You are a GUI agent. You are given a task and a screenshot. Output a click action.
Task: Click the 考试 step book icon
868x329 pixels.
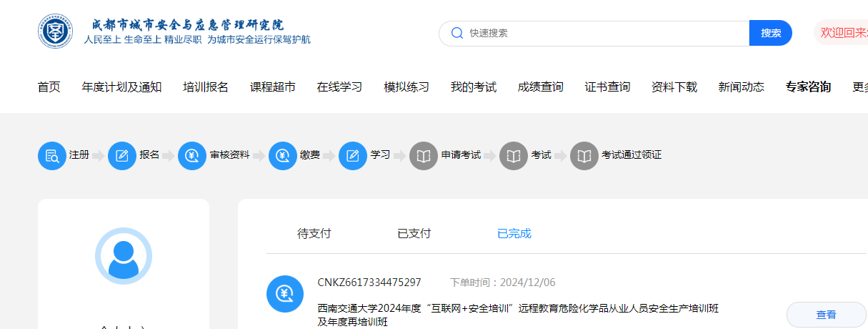click(x=514, y=156)
